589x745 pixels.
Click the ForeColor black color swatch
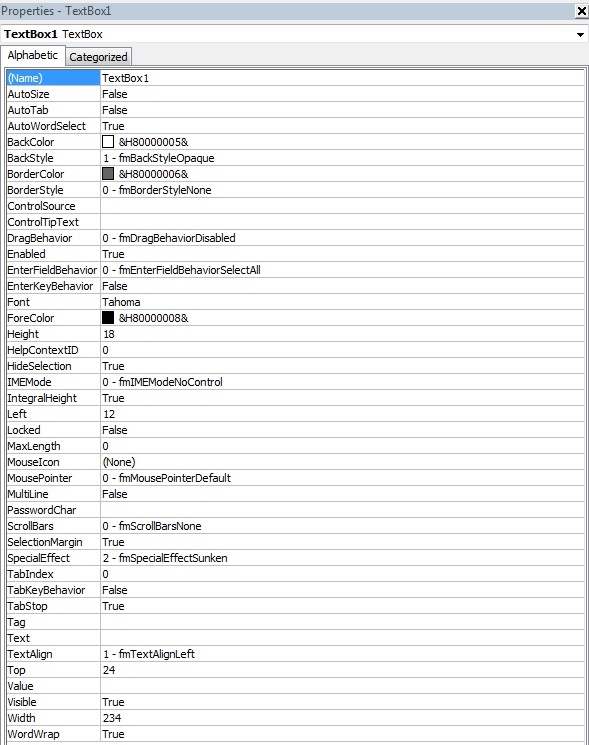pyautogui.click(x=108, y=317)
